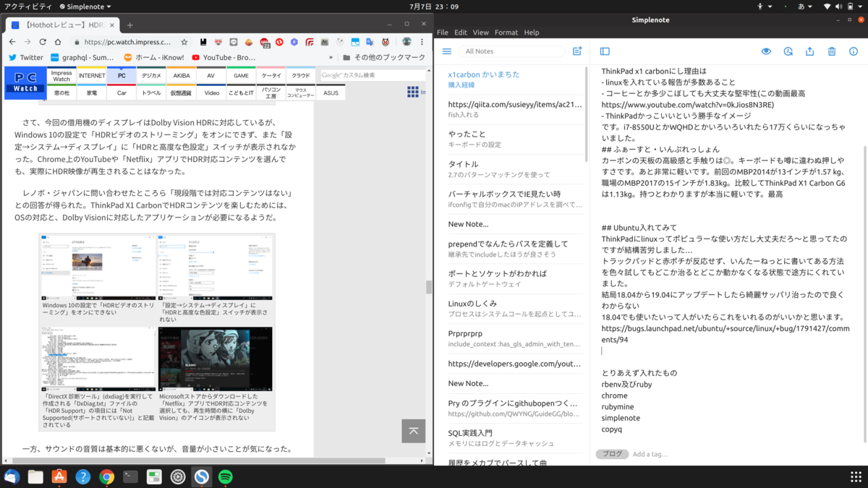Screen dimensions: 868x488
Task: Click the Google Translate extension icon
Action: click(370, 42)
